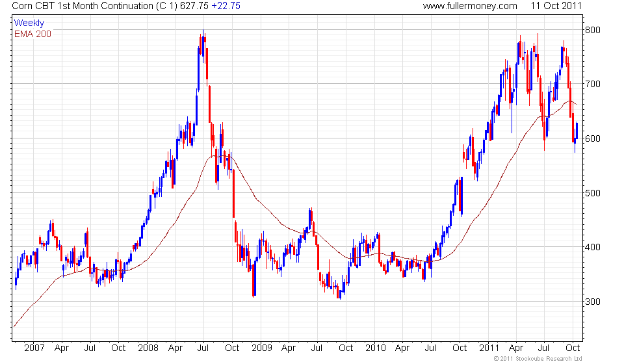Click the 500 price axis label
The image size is (637, 364).
(592, 193)
